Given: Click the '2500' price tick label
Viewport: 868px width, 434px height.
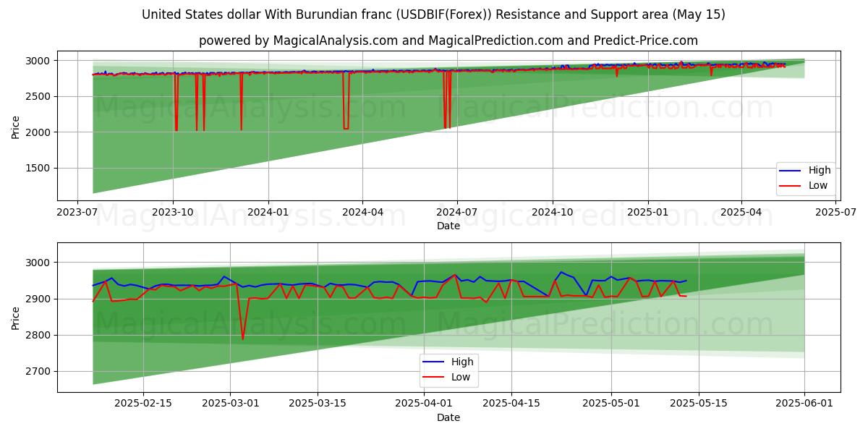Looking at the screenshot, I should click(x=39, y=96).
